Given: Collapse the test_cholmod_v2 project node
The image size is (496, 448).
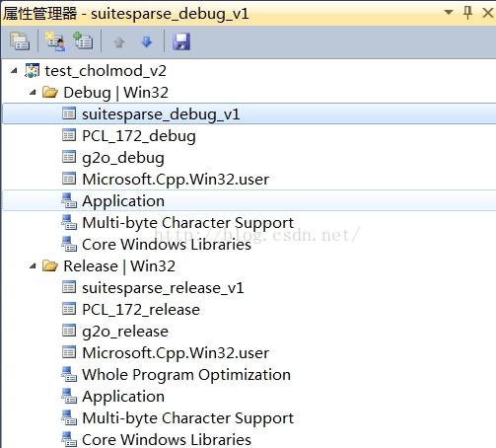Looking at the screenshot, I should point(14,70).
